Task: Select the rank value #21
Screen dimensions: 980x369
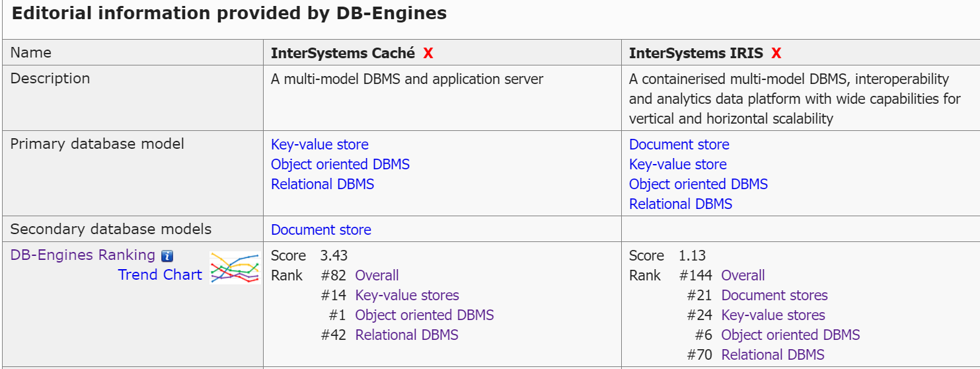Action: [700, 296]
